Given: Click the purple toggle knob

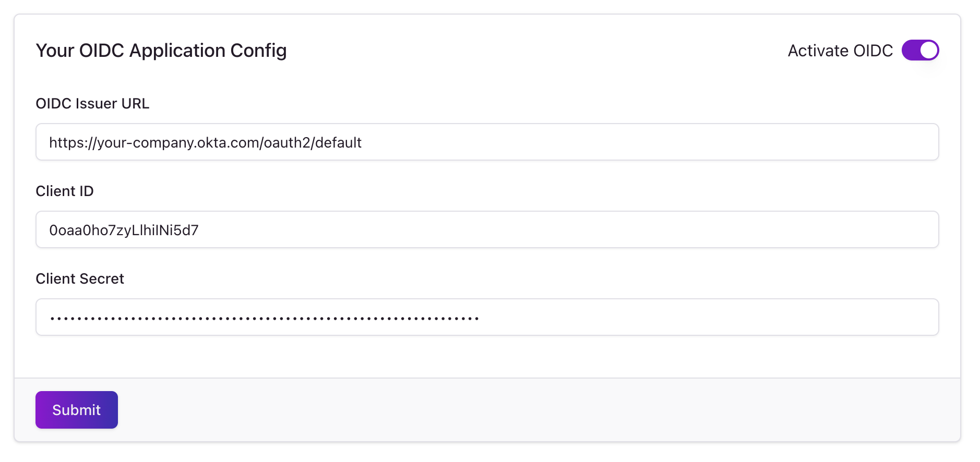Looking at the screenshot, I should [928, 50].
